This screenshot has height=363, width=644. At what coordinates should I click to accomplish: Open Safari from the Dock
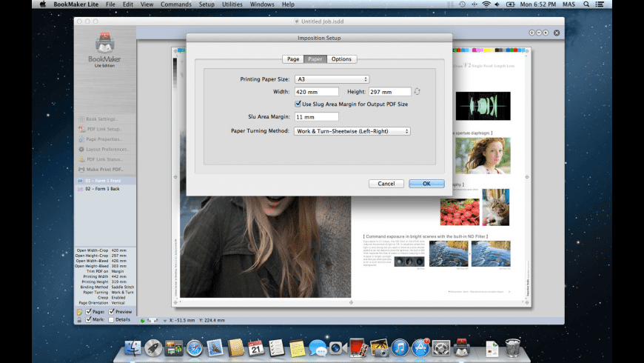195,347
